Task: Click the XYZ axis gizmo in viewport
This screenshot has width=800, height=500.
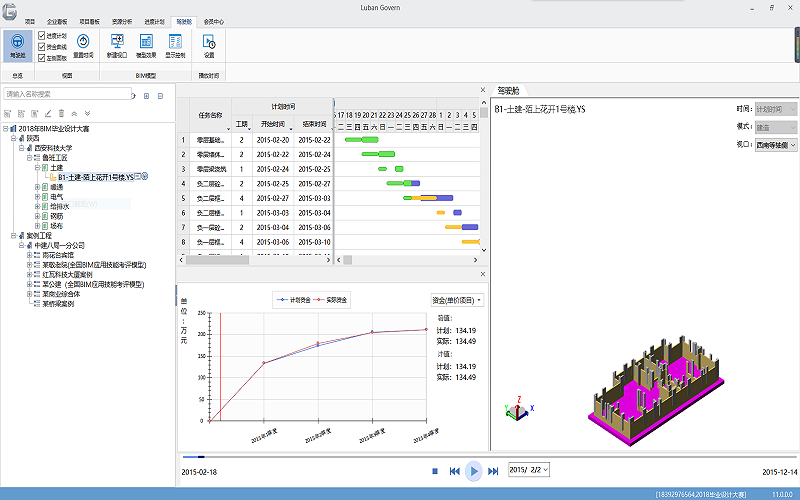Action: tap(518, 409)
